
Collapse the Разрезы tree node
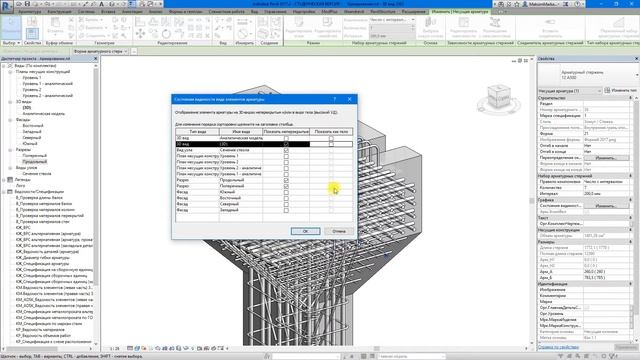10,150
